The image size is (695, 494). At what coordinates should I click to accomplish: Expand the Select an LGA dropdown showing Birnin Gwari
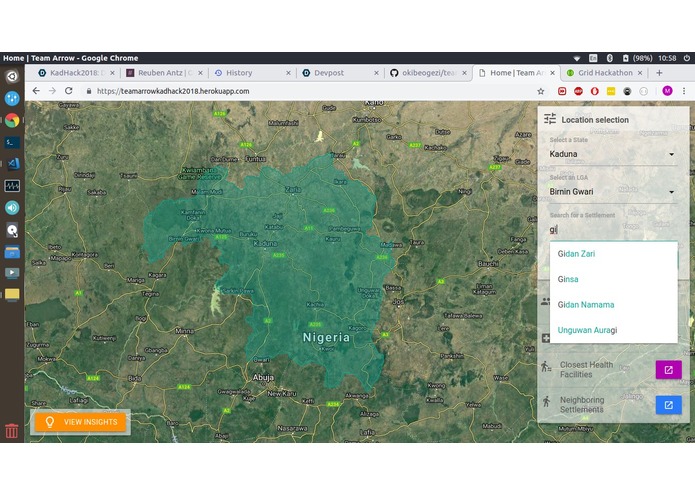point(612,192)
